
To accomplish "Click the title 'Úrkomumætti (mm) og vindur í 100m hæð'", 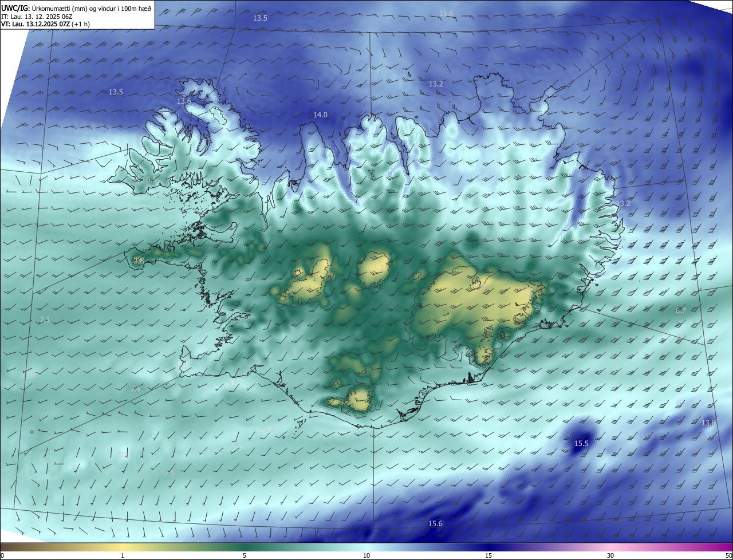I will coord(92,9).
